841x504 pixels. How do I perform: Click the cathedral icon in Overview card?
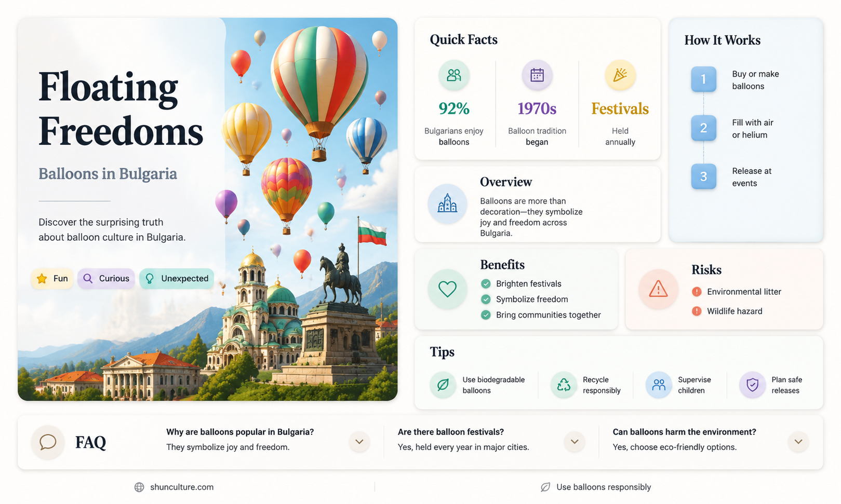coord(447,203)
